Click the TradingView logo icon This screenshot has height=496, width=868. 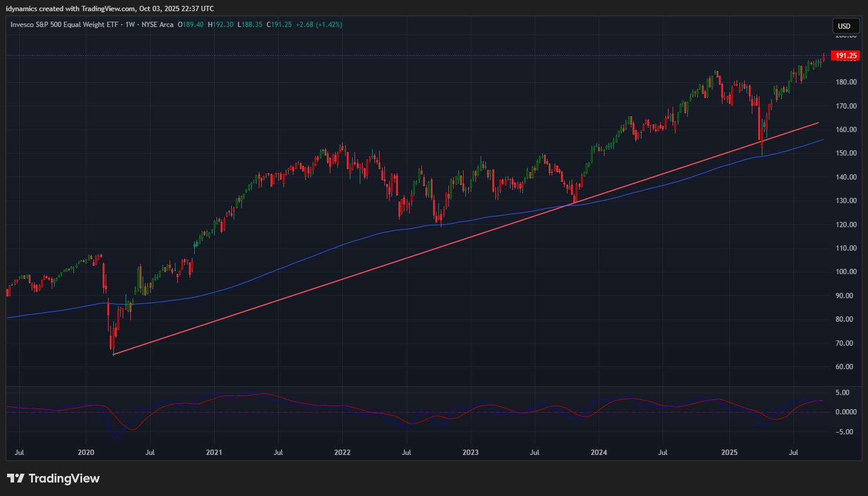(16, 478)
